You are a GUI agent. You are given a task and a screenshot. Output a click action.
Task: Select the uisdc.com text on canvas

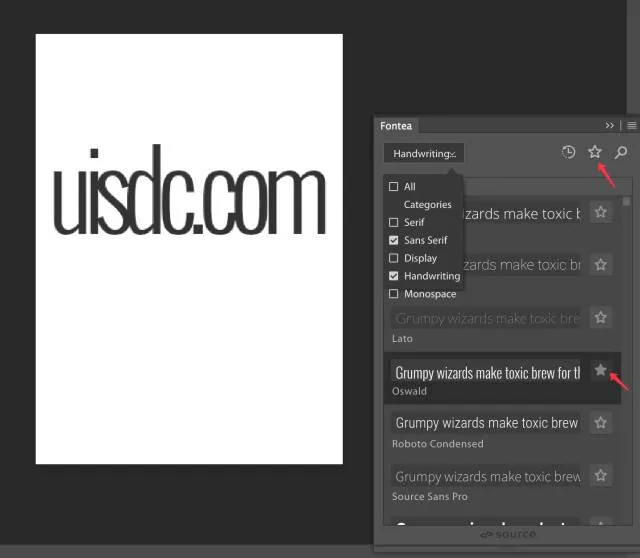[x=190, y=191]
